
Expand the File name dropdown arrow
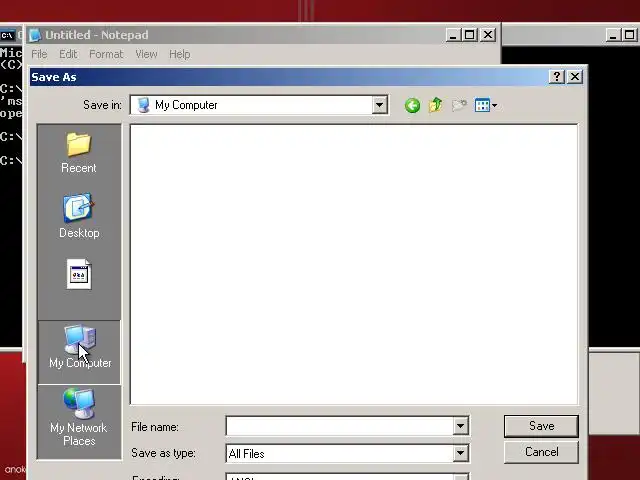(460, 427)
